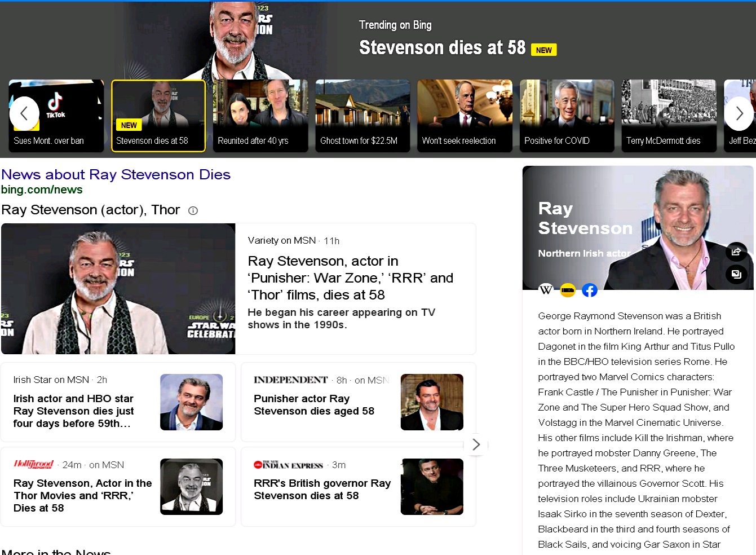Screen dimensions: 756x555
Task: Open 'Ghost town for $22.5M' trending card
Action: click(x=363, y=116)
